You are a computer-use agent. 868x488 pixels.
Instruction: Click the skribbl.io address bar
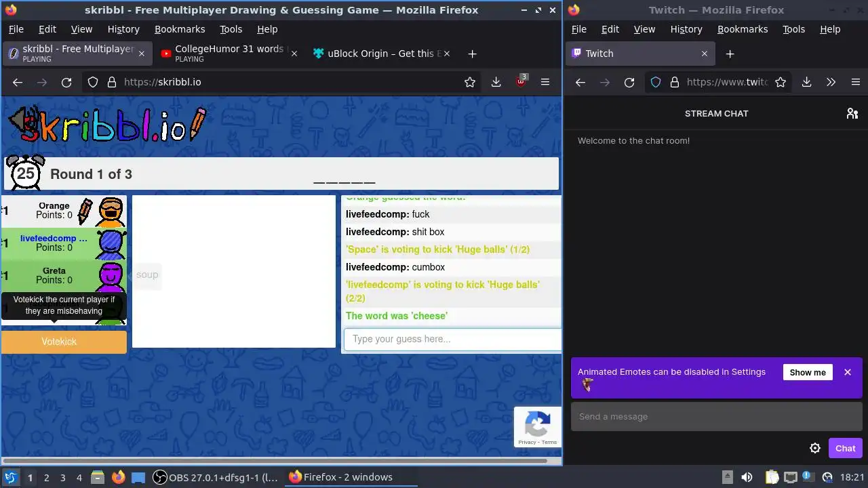pos(283,82)
